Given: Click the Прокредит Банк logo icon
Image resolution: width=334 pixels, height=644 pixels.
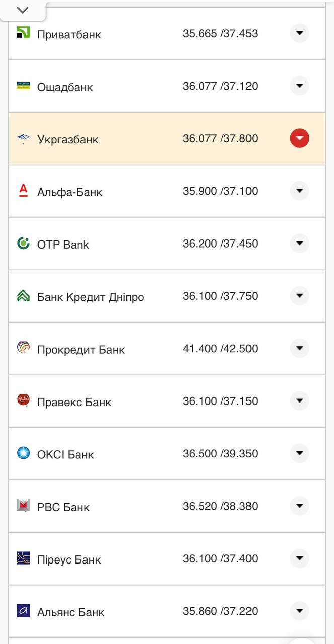Looking at the screenshot, I should click(23, 348).
